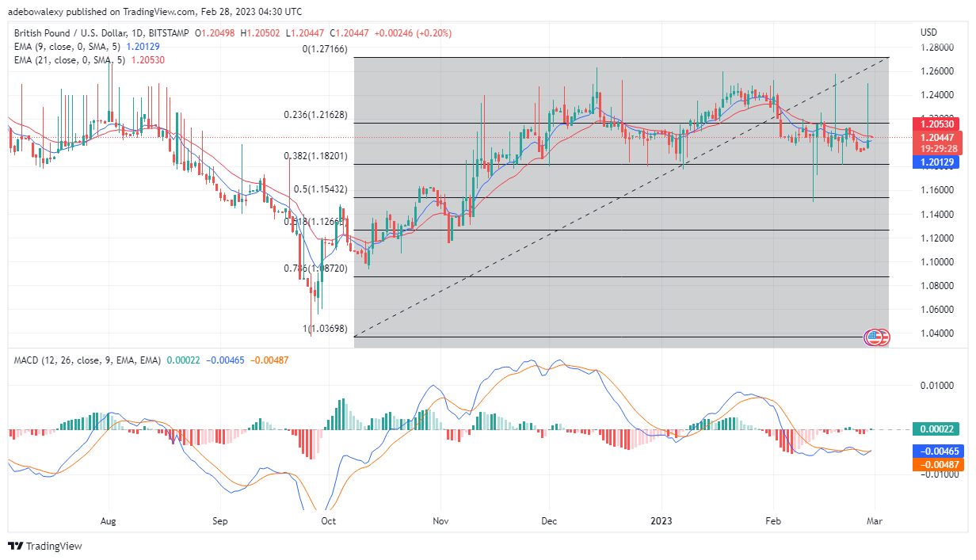Click the low value L1.20447
The height and width of the screenshot is (560, 976).
tap(306, 32)
